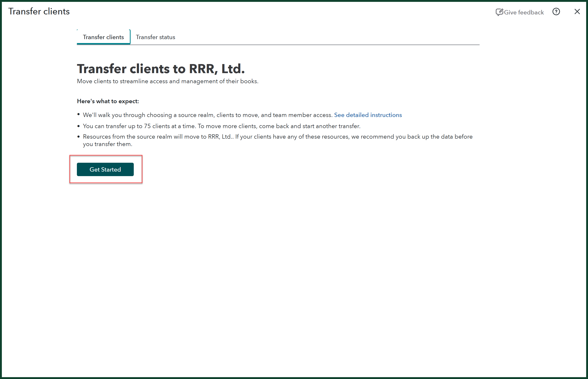Click the bullet dot before 'You can transfer'
The image size is (588, 379).
tap(79, 126)
